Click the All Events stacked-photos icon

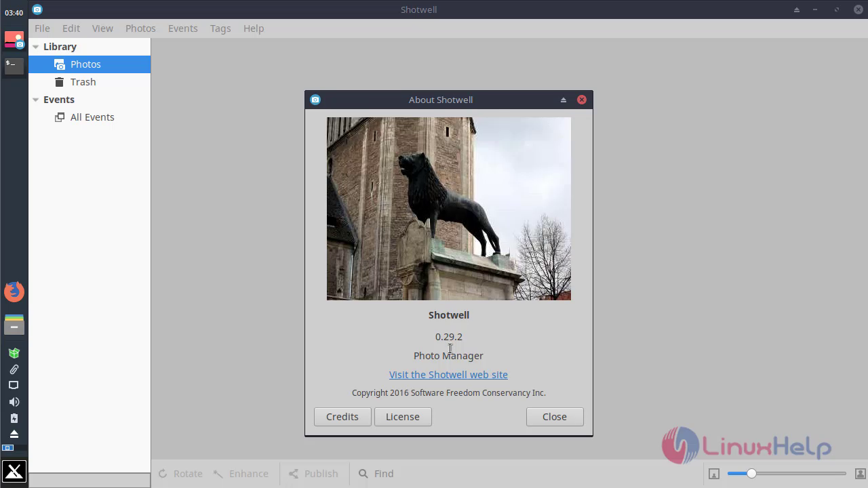click(59, 117)
